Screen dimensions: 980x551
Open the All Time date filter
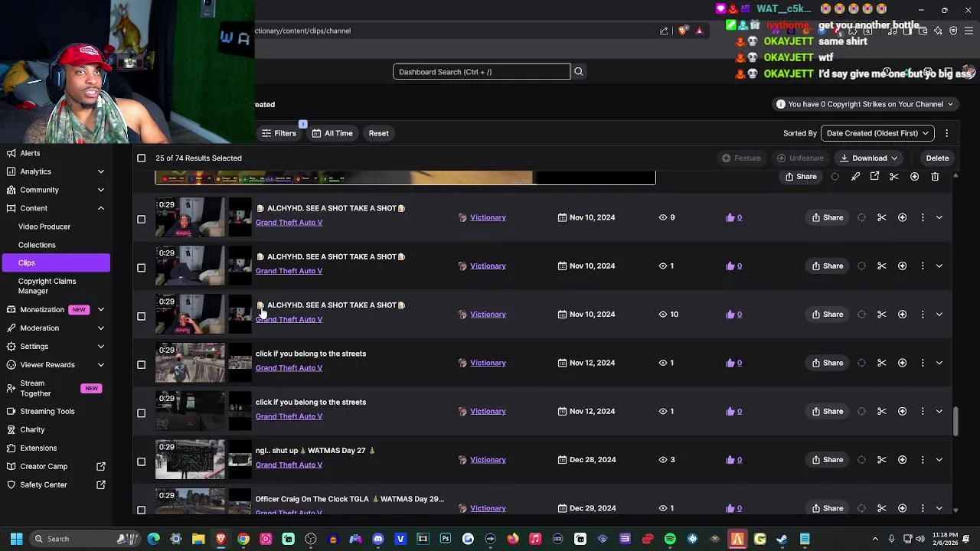point(332,133)
